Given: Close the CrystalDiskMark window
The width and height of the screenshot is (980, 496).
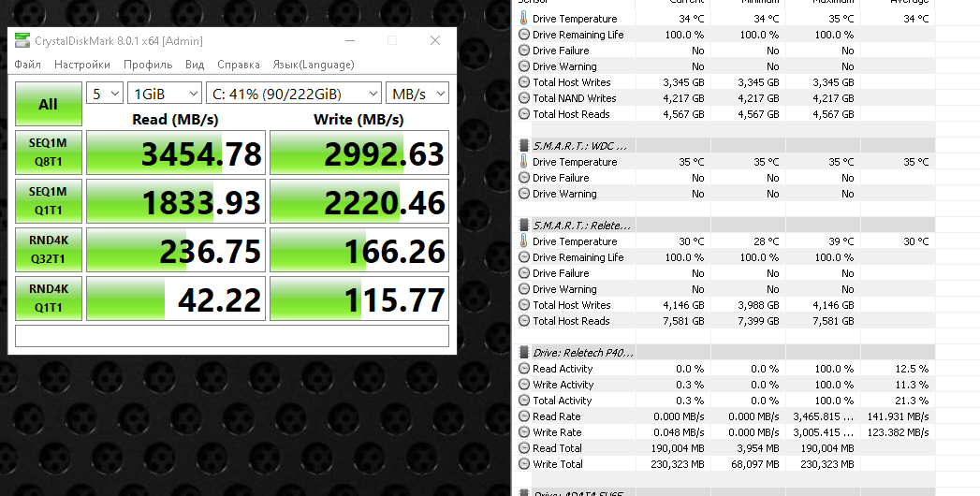Looking at the screenshot, I should 435,40.
